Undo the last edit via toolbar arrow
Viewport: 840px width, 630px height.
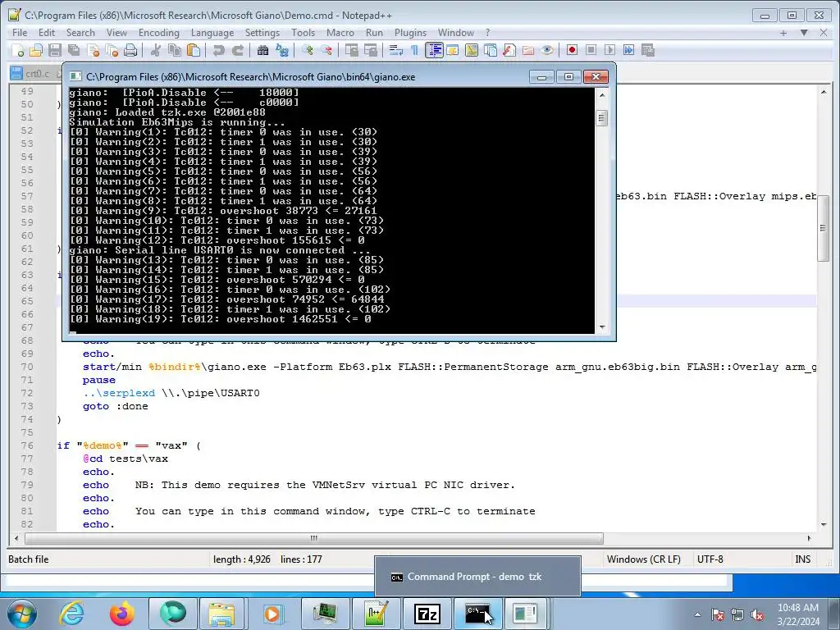tap(218, 50)
